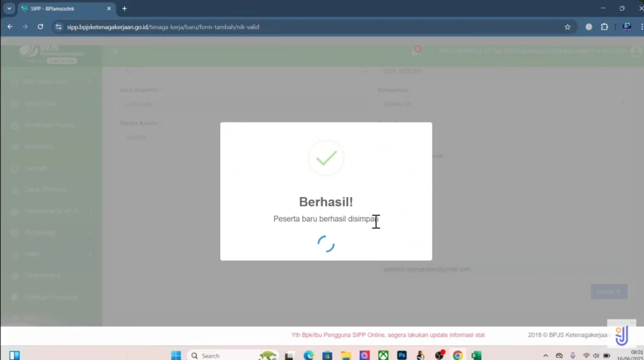The width and height of the screenshot is (644, 360).
Task: Click the address bar URL
Action: pos(163,27)
